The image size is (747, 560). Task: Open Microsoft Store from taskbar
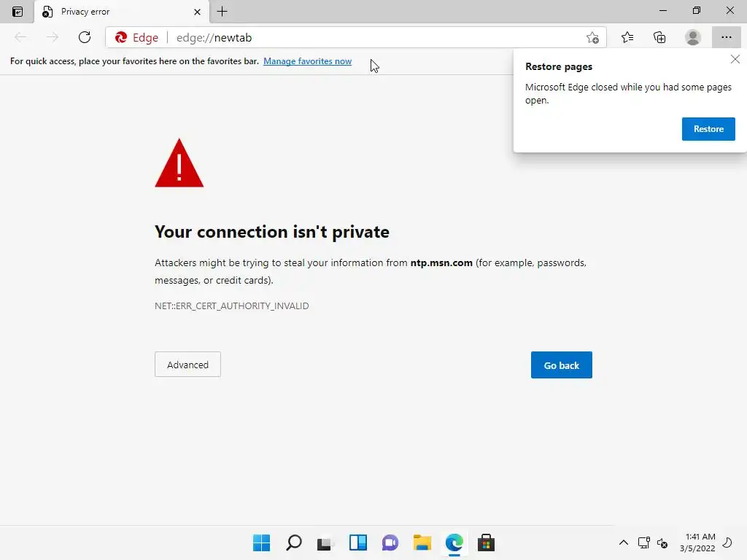tap(486, 542)
